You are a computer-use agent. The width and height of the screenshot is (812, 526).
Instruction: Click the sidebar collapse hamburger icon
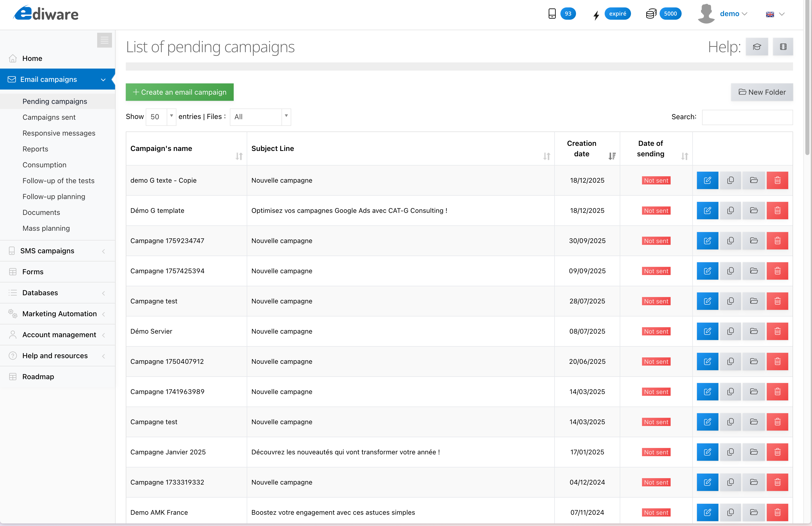(104, 40)
